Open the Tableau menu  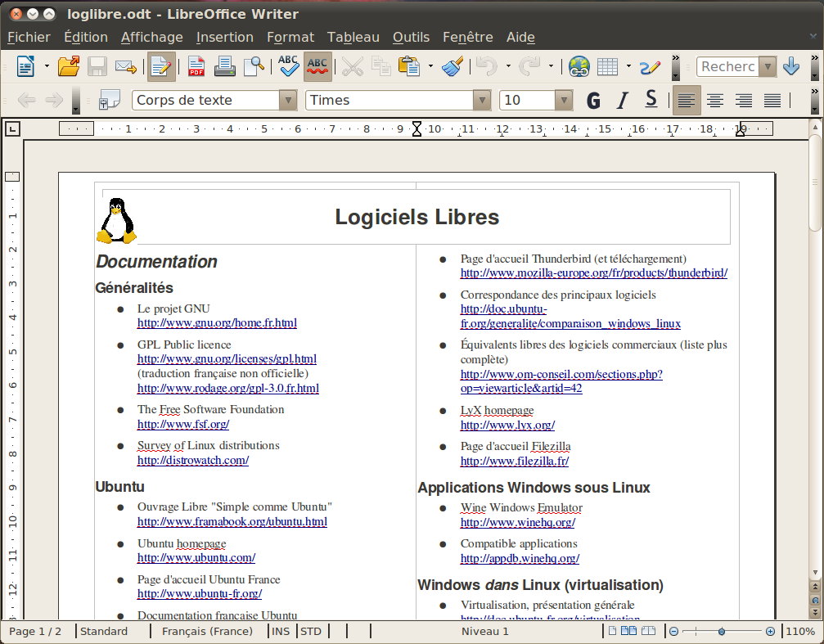[x=353, y=37]
